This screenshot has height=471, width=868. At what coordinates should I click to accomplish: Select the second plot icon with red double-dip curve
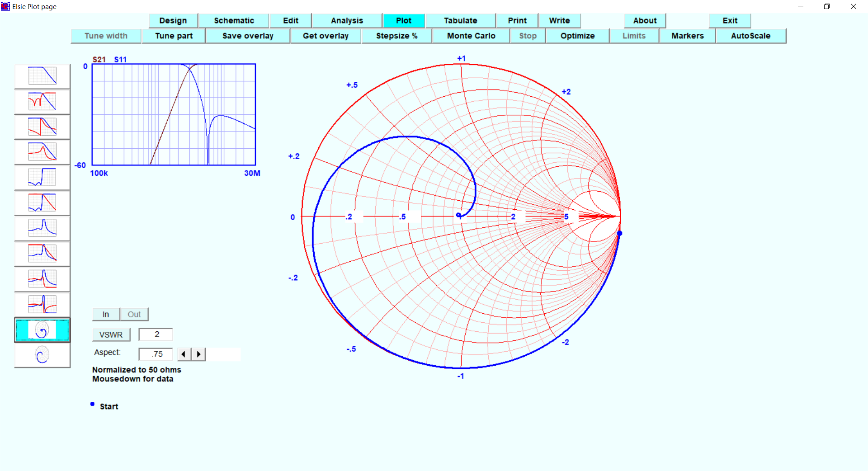(x=42, y=101)
